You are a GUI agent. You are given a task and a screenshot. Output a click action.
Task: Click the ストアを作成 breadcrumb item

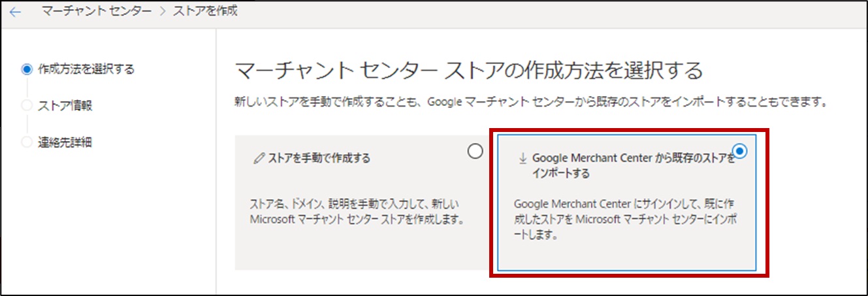[x=204, y=12]
